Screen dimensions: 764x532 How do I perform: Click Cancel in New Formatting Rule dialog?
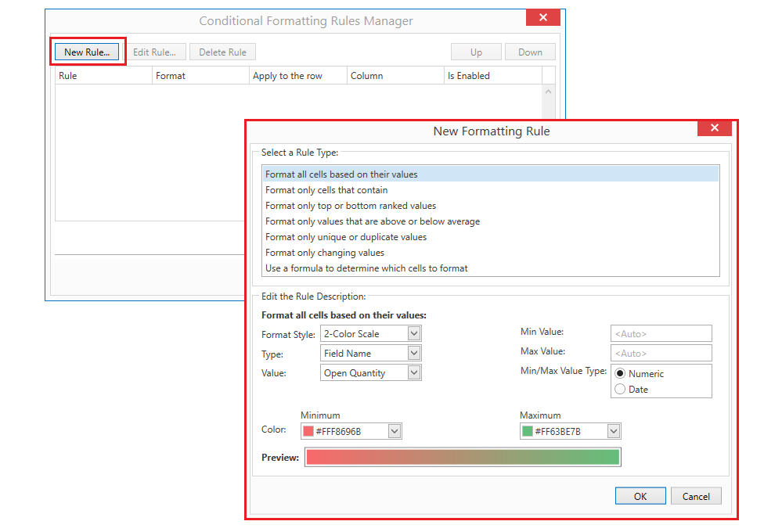point(696,496)
